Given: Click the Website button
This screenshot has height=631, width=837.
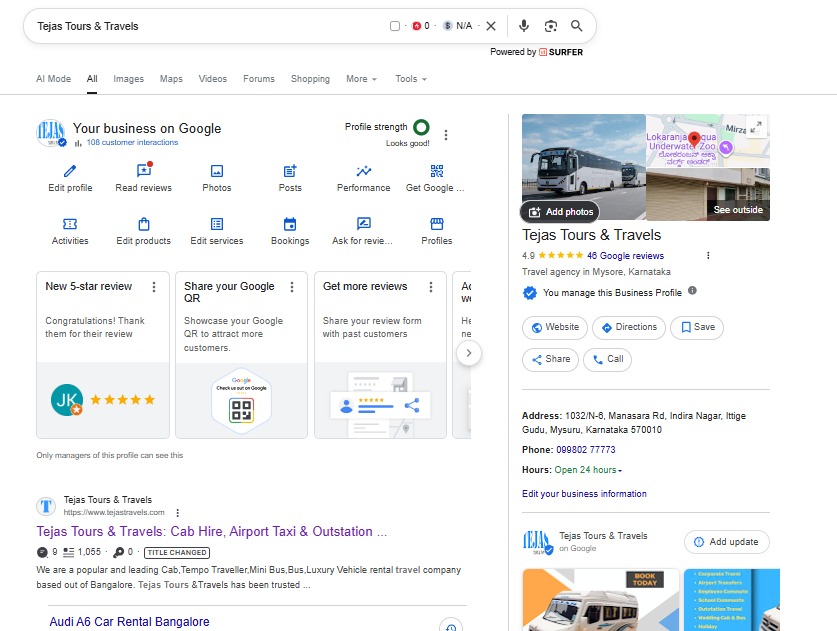Looking at the screenshot, I should pyautogui.click(x=555, y=327).
